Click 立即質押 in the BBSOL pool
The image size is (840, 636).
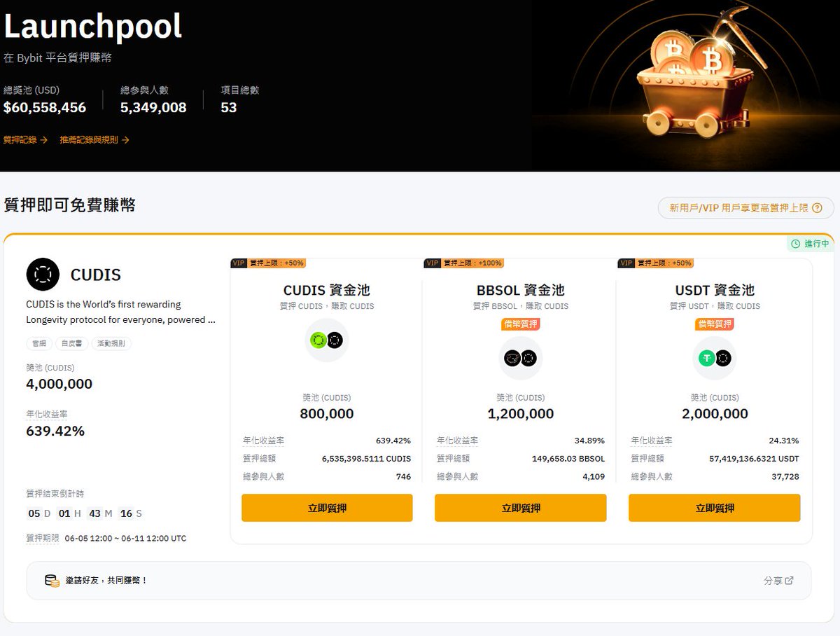pos(521,508)
